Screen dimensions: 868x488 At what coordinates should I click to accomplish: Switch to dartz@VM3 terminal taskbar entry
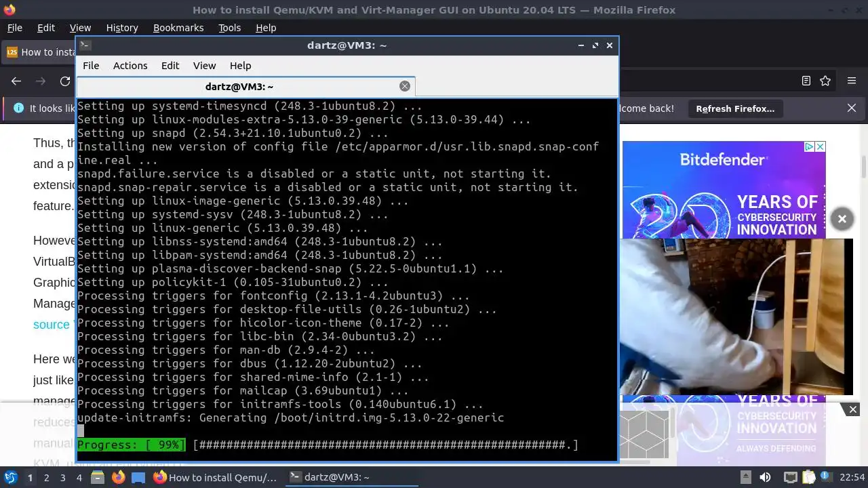(351, 478)
